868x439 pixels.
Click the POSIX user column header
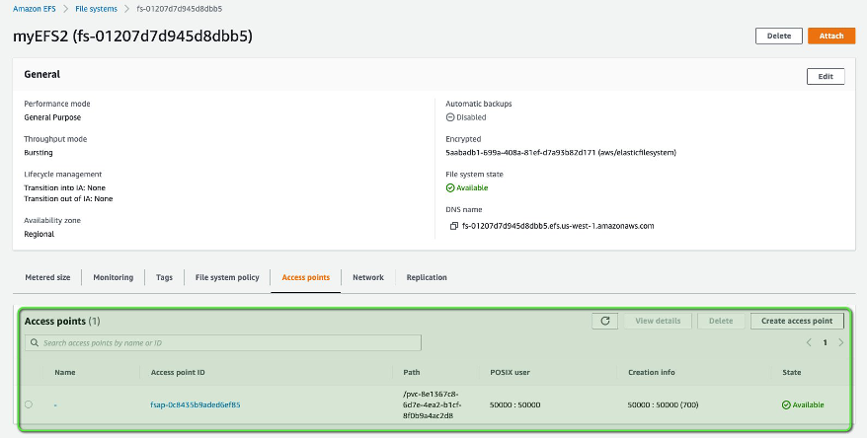tap(510, 373)
